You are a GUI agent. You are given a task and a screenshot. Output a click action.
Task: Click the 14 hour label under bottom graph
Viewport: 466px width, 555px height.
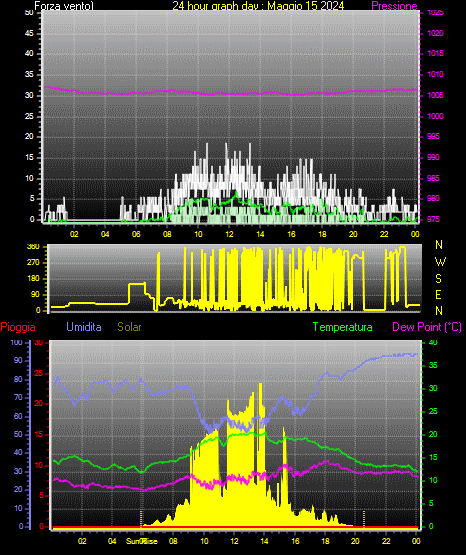(264, 541)
